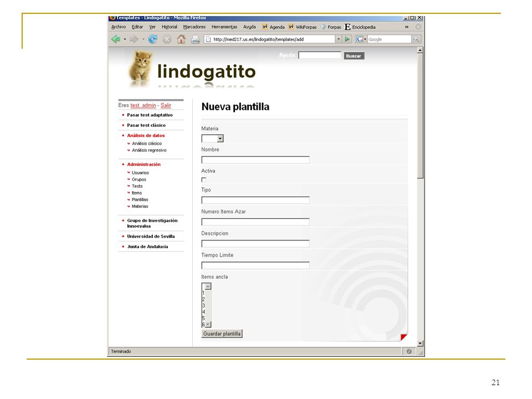Image resolution: width=532 pixels, height=399 pixels.
Task: Open the Enciclopedia bookmark
Action: tap(360, 27)
